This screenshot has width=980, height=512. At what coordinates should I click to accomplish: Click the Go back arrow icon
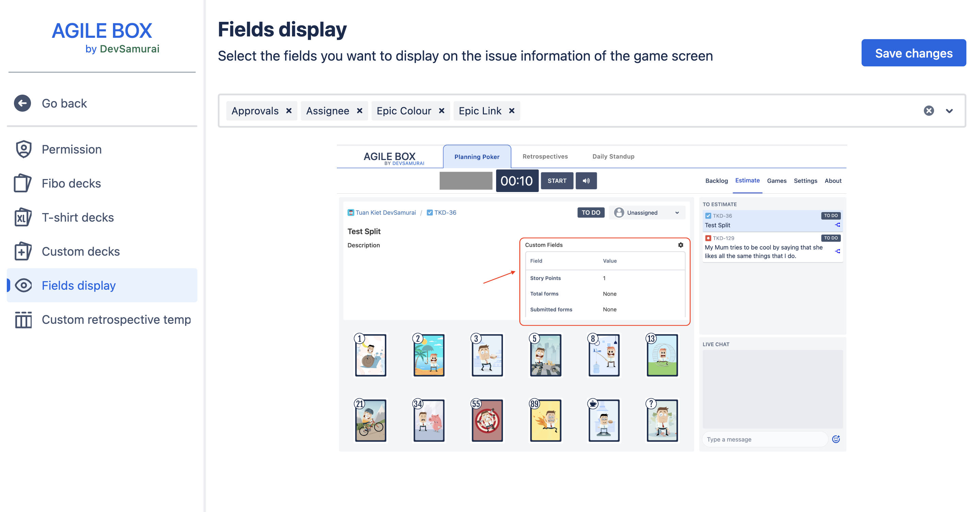pyautogui.click(x=22, y=103)
